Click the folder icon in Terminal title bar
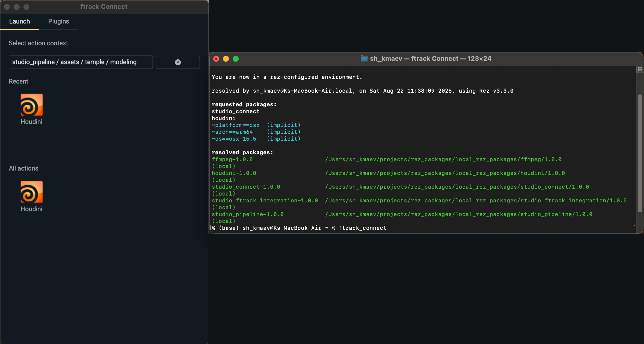 364,59
